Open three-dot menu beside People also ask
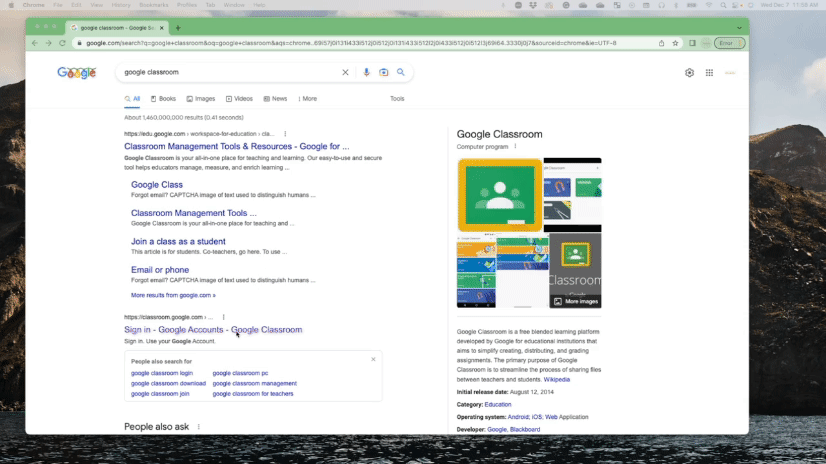The height and width of the screenshot is (464, 826). (x=199, y=427)
